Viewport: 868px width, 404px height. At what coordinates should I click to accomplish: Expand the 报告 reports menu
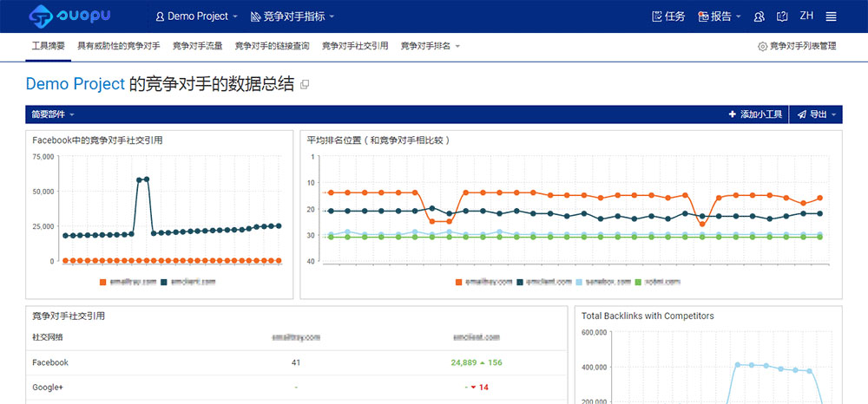[x=719, y=16]
